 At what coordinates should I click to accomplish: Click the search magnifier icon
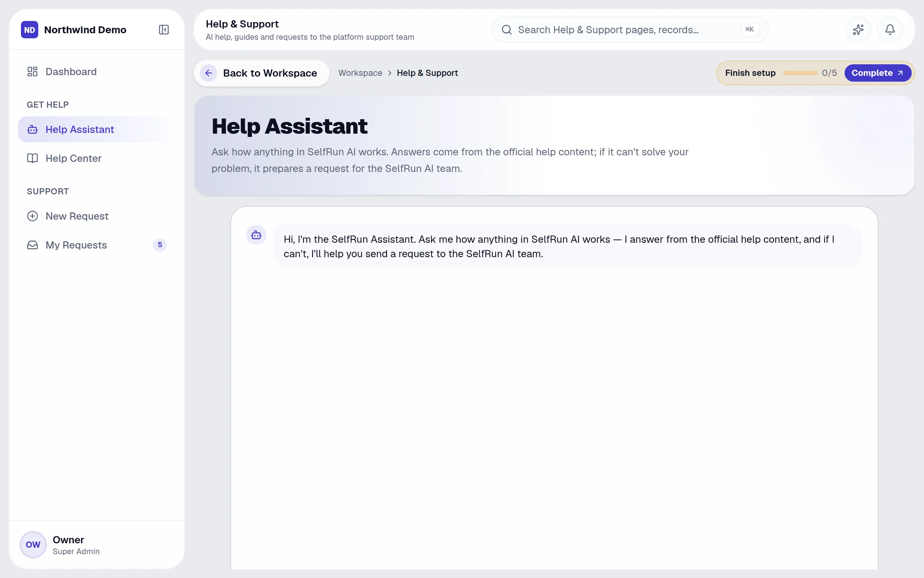click(x=507, y=30)
